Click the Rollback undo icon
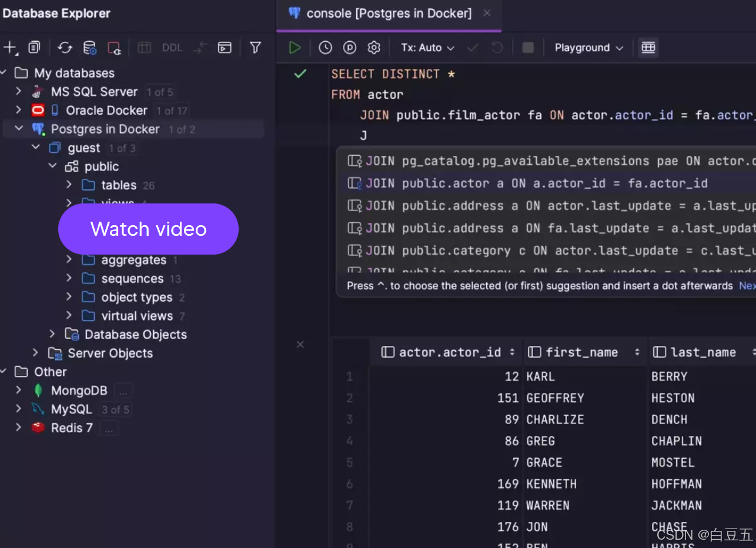The width and height of the screenshot is (756, 548). [497, 48]
